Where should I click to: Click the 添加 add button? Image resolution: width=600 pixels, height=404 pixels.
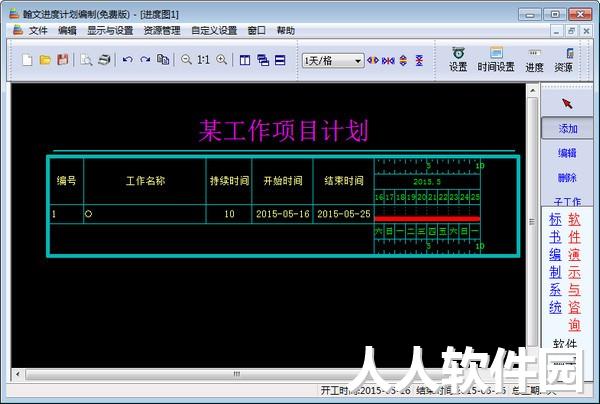[x=567, y=129]
